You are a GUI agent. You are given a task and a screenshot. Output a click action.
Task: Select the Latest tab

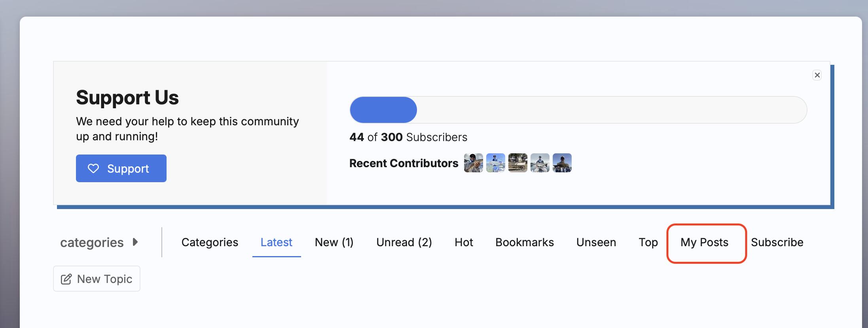coord(276,242)
